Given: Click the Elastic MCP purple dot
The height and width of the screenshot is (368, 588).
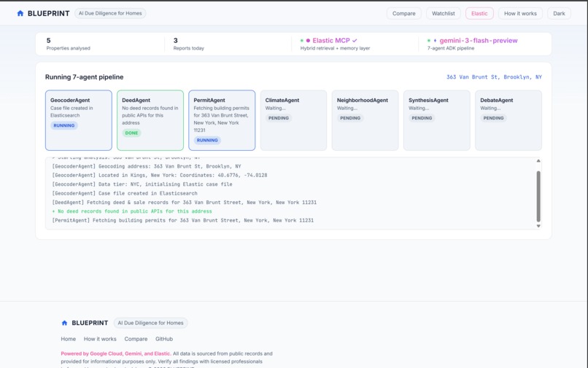Looking at the screenshot, I should tap(308, 41).
